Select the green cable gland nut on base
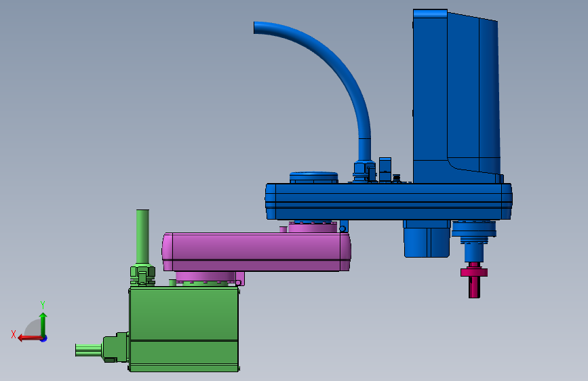This screenshot has height=381, width=588. tap(142, 276)
